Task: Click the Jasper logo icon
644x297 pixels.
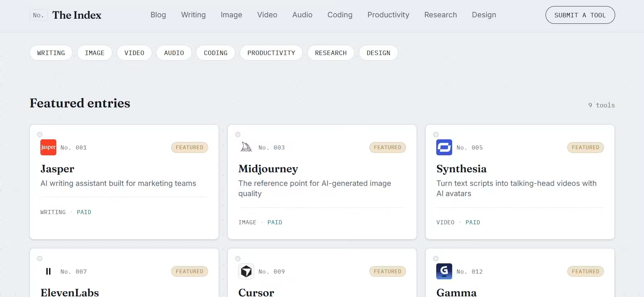Action: 48,147
